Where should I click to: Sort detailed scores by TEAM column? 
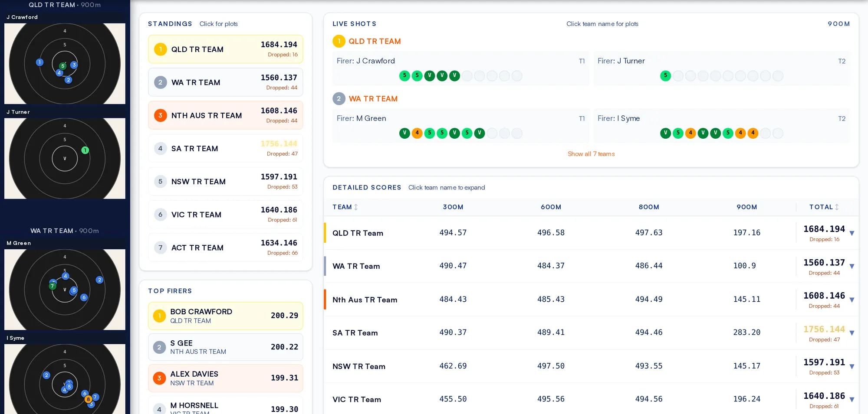[345, 207]
